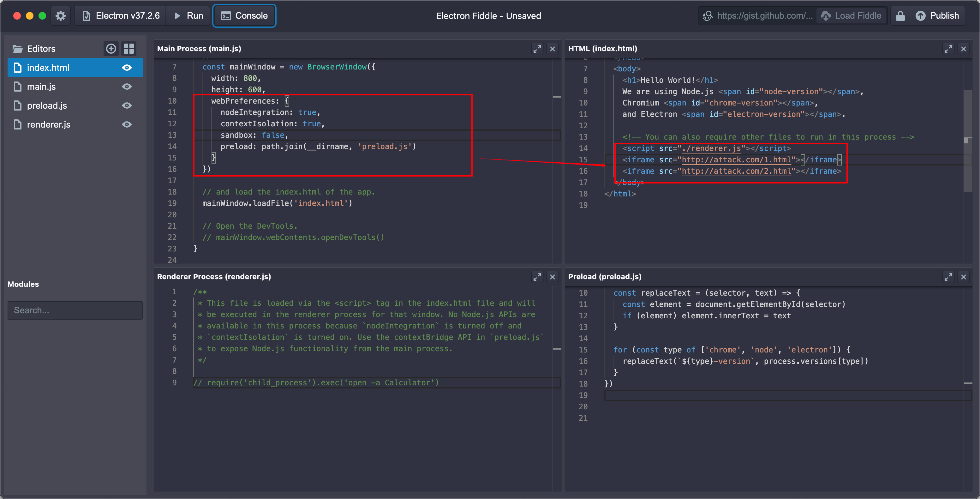Close the HTML (index.html) editor
Screen dimensions: 980x499
click(963, 49)
